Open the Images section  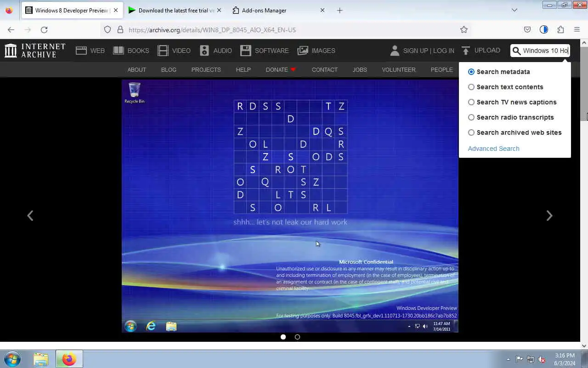tap(317, 51)
